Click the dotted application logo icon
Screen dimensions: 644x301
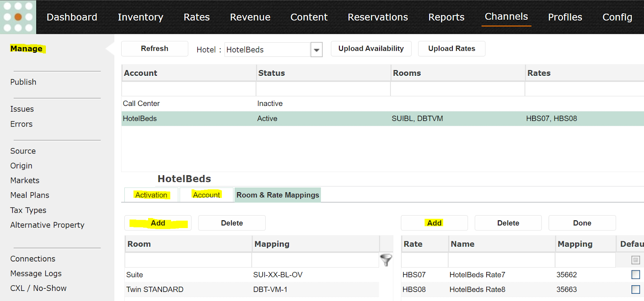(18, 17)
